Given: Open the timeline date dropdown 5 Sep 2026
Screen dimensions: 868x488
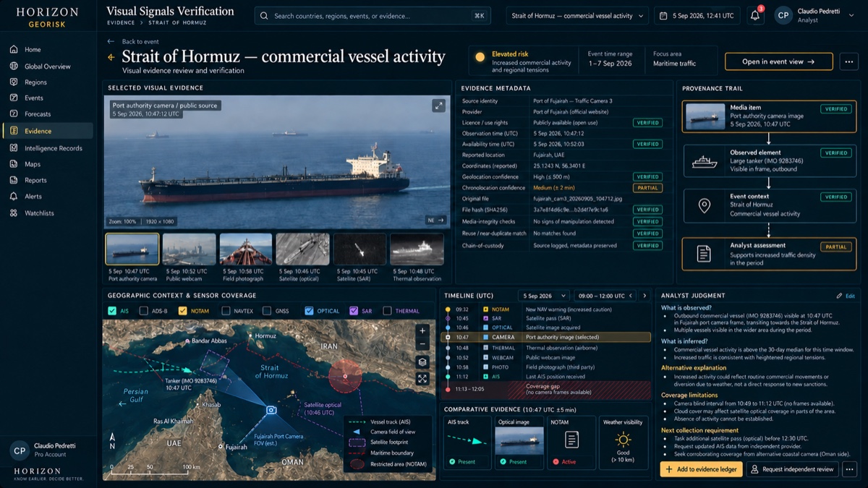Looking at the screenshot, I should point(543,296).
